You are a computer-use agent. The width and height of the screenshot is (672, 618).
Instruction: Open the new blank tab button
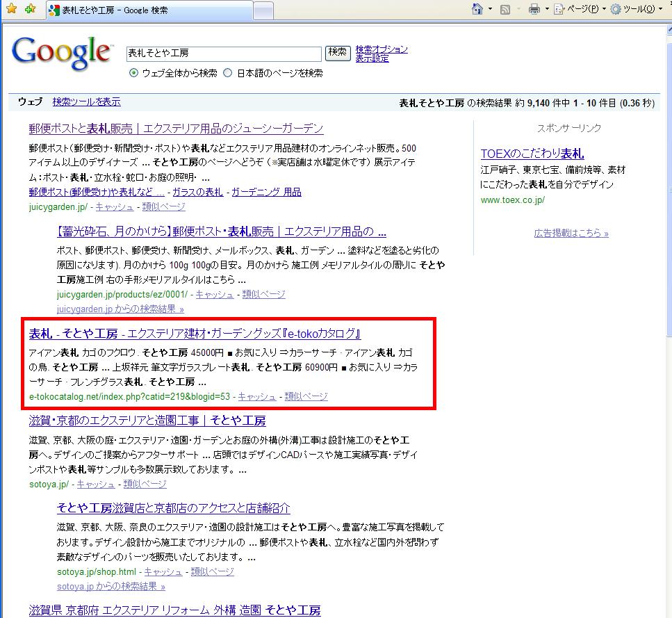(x=263, y=11)
